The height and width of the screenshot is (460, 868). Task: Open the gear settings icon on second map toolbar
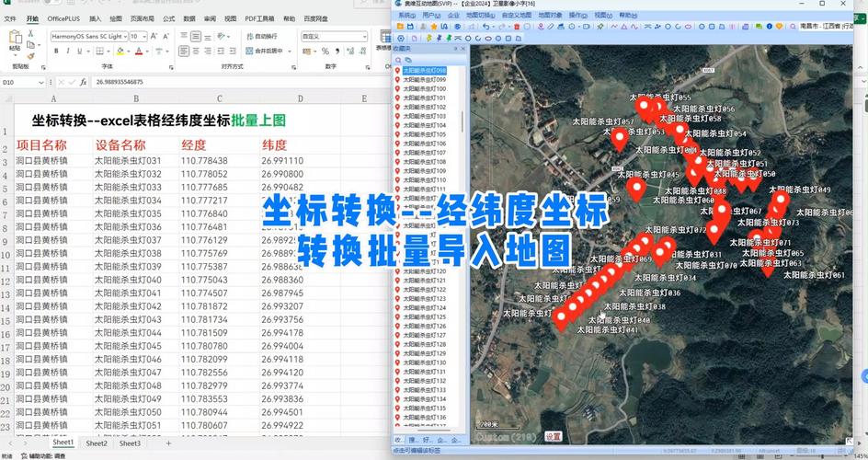click(401, 39)
